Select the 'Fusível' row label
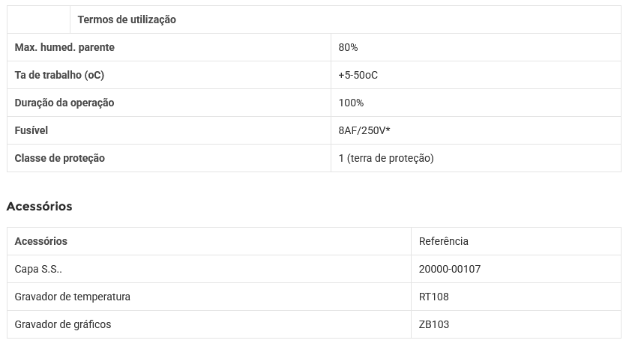Viewport: 629px width, 364px height. (x=31, y=130)
